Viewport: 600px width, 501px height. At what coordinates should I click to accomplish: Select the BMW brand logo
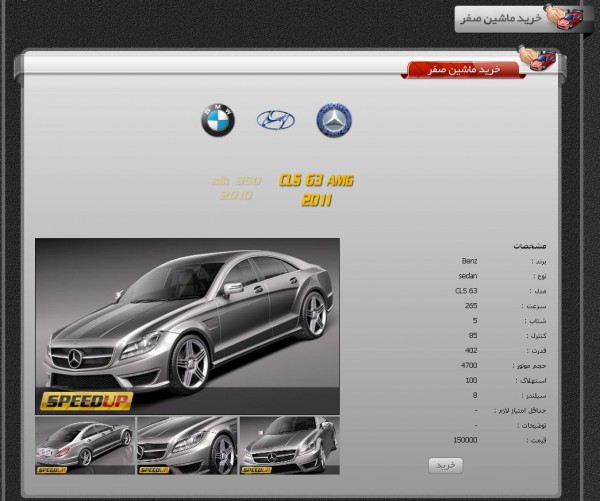coord(218,120)
